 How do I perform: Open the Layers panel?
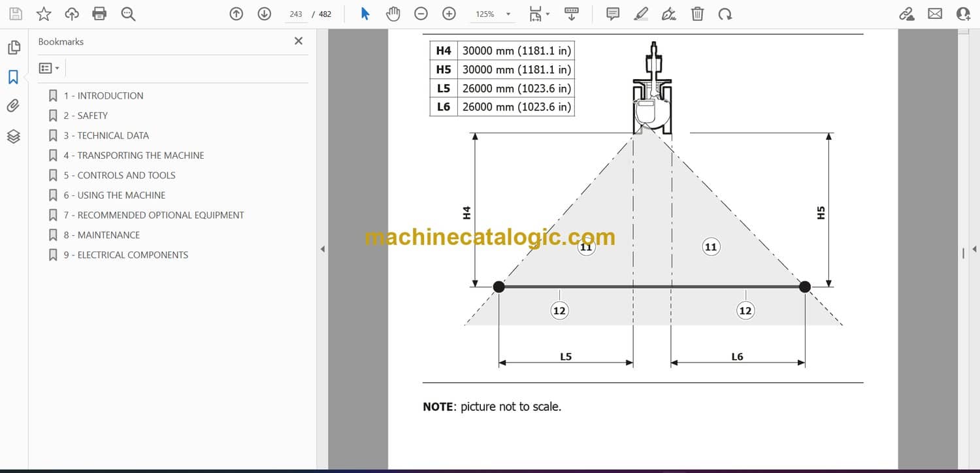[x=14, y=136]
